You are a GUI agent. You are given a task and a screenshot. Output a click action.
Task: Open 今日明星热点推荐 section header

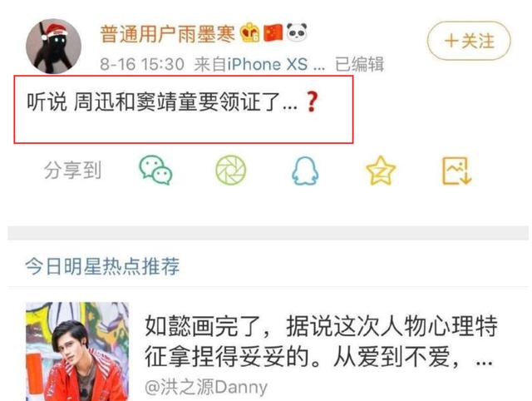(x=102, y=266)
